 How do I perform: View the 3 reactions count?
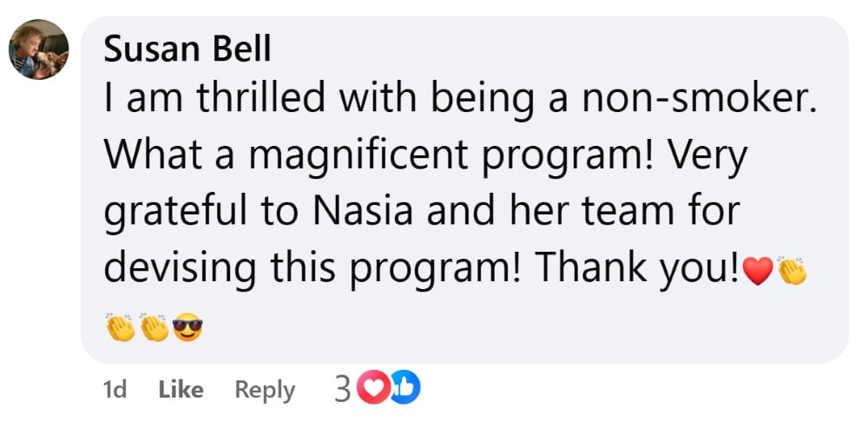(x=343, y=390)
